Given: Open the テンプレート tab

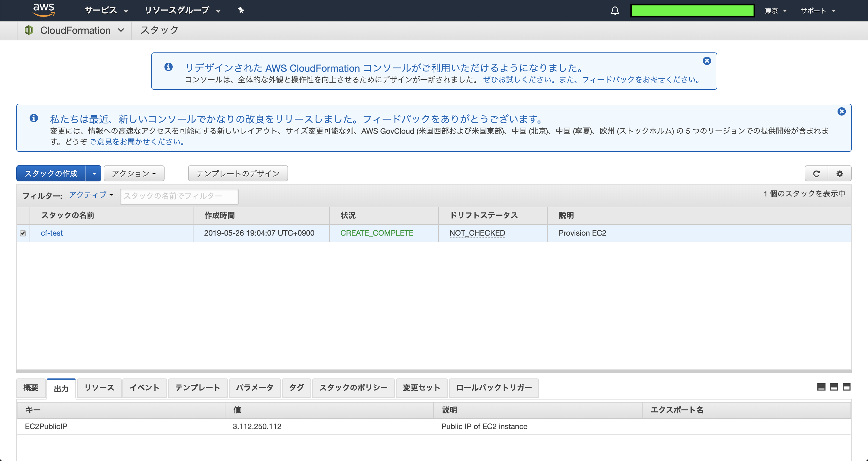Looking at the screenshot, I should tap(197, 388).
